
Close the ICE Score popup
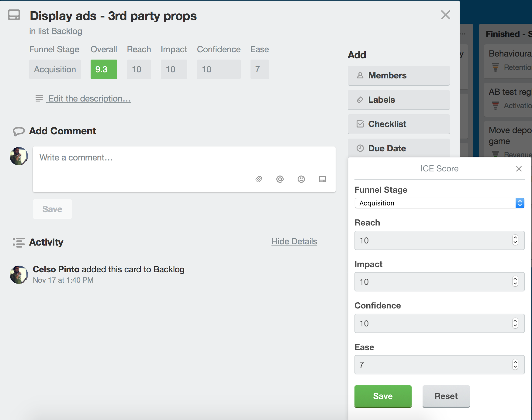pyautogui.click(x=519, y=169)
